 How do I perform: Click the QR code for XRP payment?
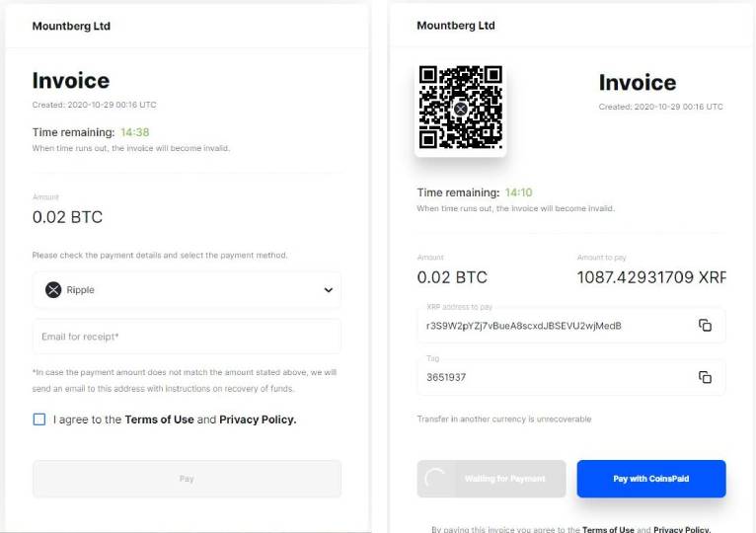461,108
